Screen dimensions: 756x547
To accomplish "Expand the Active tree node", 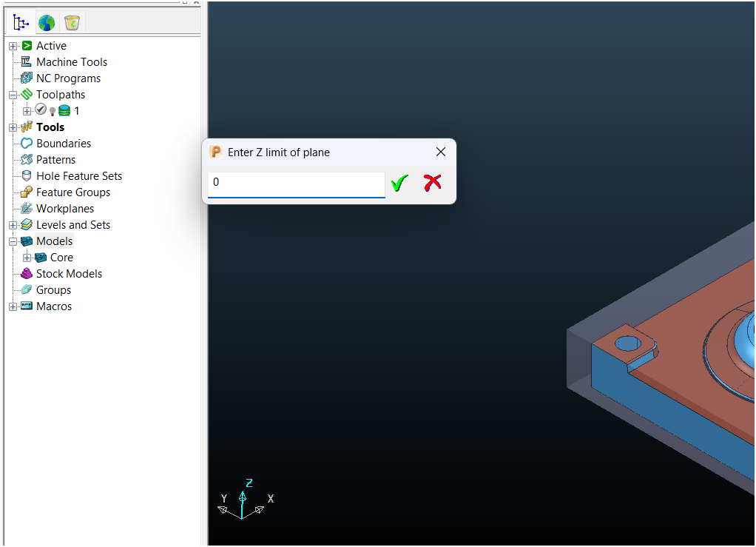I will (13, 47).
